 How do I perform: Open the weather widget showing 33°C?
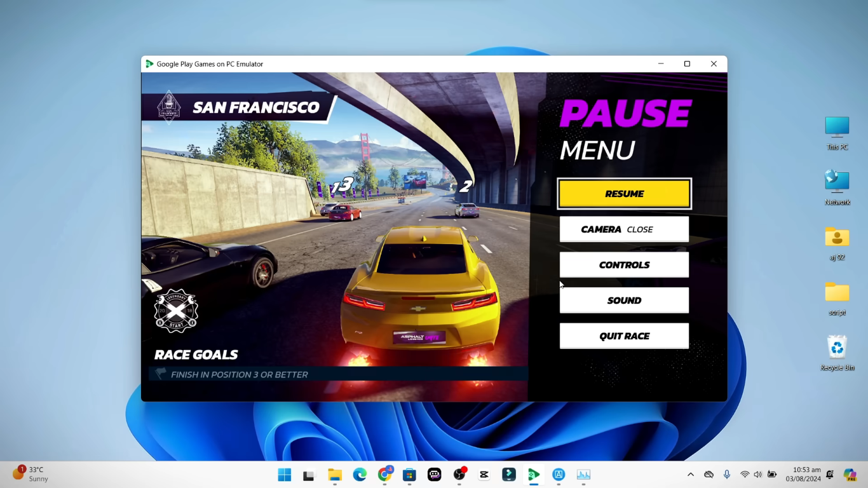tap(31, 474)
